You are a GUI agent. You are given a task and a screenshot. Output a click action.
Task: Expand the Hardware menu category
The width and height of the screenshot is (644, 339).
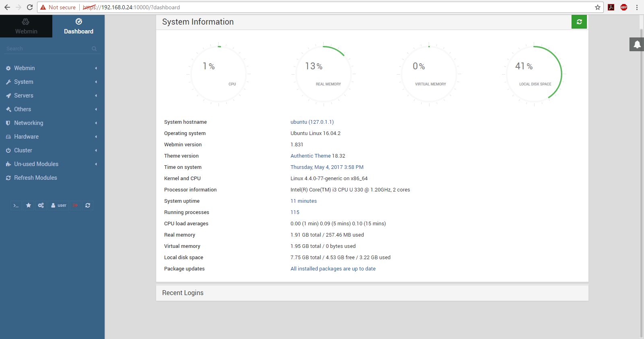pos(26,137)
